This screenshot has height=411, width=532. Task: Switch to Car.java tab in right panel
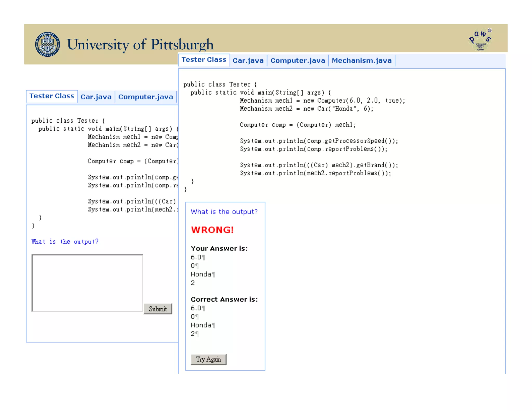248,61
